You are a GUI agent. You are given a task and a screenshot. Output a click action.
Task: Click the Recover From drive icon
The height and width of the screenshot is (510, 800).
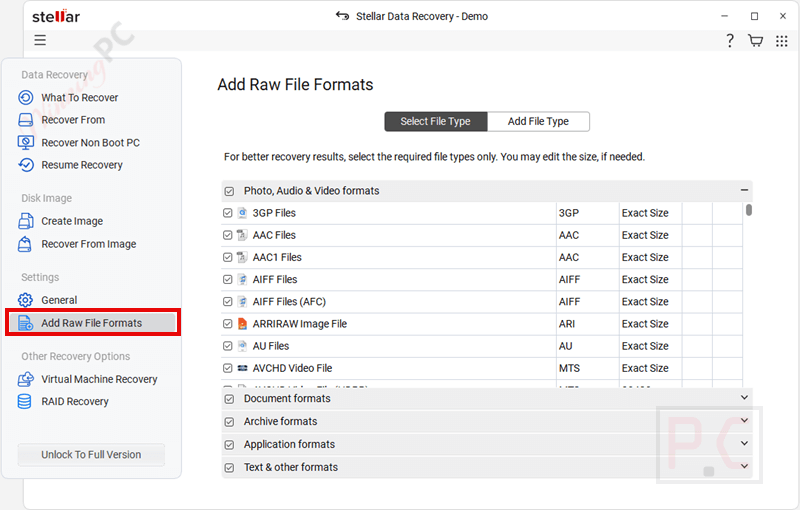(26, 120)
